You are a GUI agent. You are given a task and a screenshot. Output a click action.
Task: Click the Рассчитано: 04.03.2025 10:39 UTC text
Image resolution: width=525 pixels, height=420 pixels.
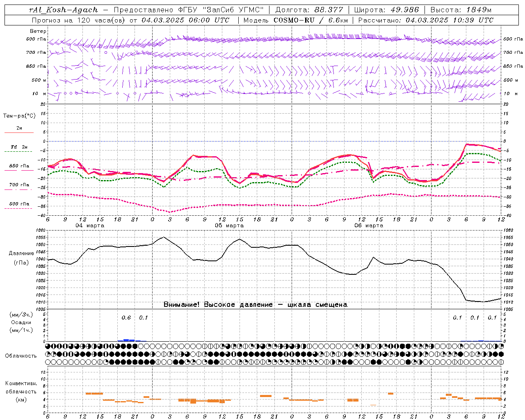426,20
